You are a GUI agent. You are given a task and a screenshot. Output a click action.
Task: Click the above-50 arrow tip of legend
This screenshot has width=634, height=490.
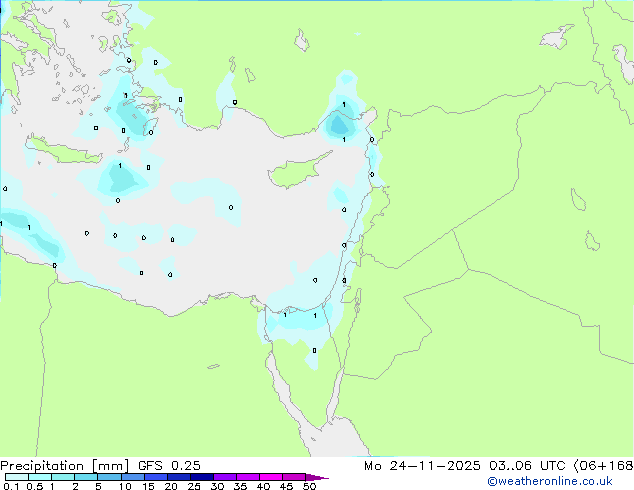(x=317, y=477)
